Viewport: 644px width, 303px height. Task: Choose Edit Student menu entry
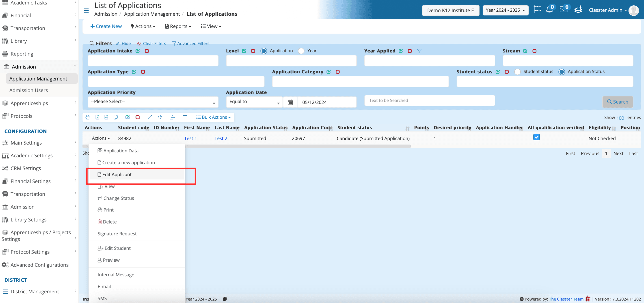pos(137,248)
